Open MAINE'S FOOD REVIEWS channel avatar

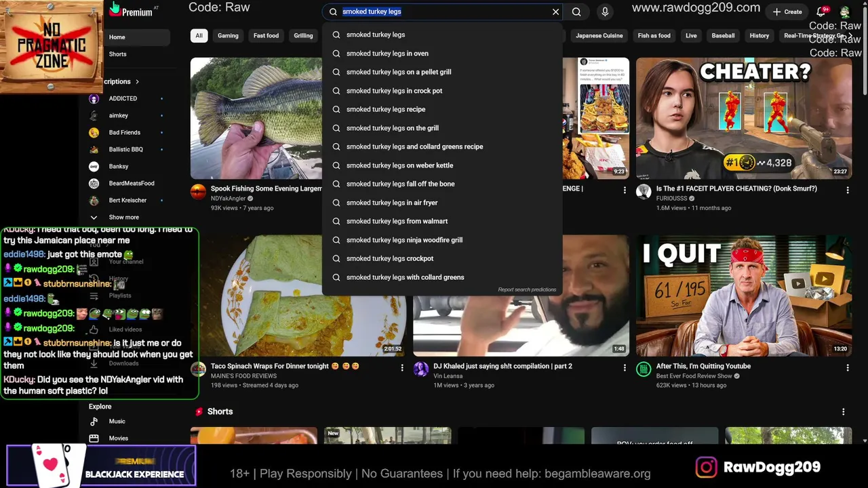(x=198, y=369)
